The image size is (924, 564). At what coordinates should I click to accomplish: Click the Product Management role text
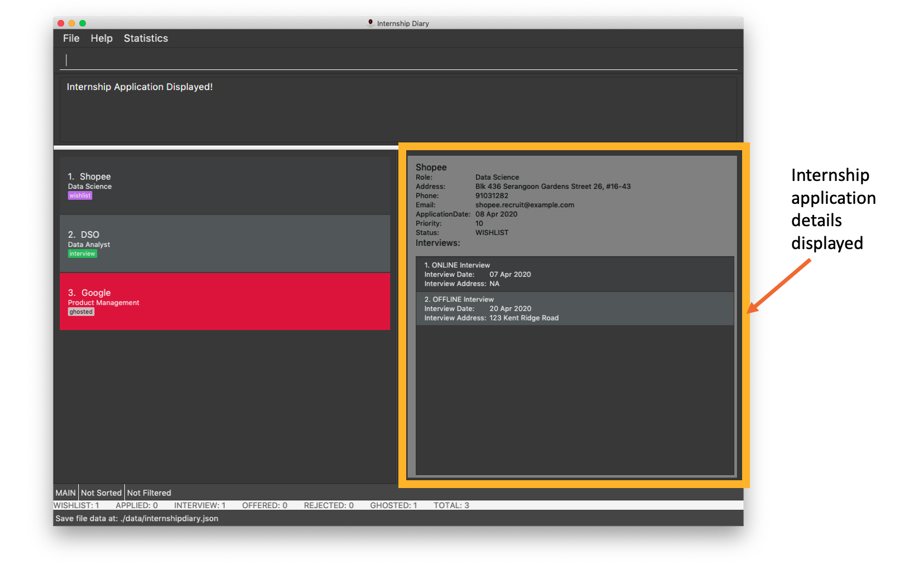pyautogui.click(x=103, y=303)
